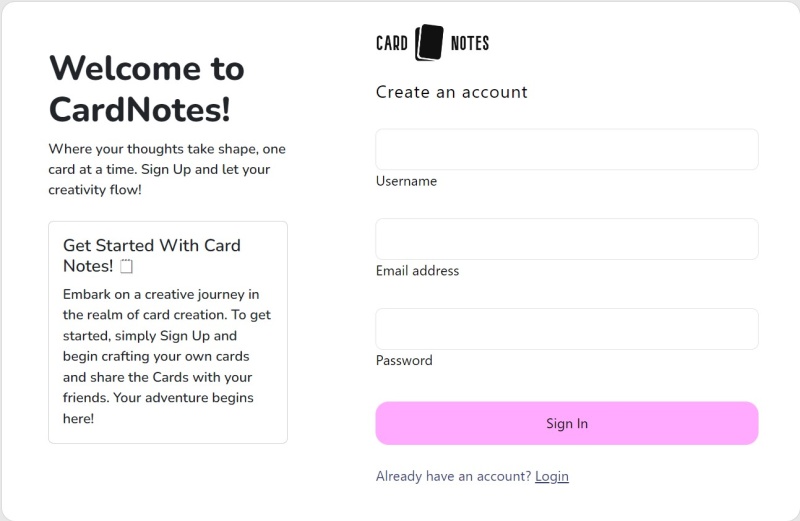Viewport: 800px width, 521px height.
Task: Click the Username field label
Action: coord(406,181)
